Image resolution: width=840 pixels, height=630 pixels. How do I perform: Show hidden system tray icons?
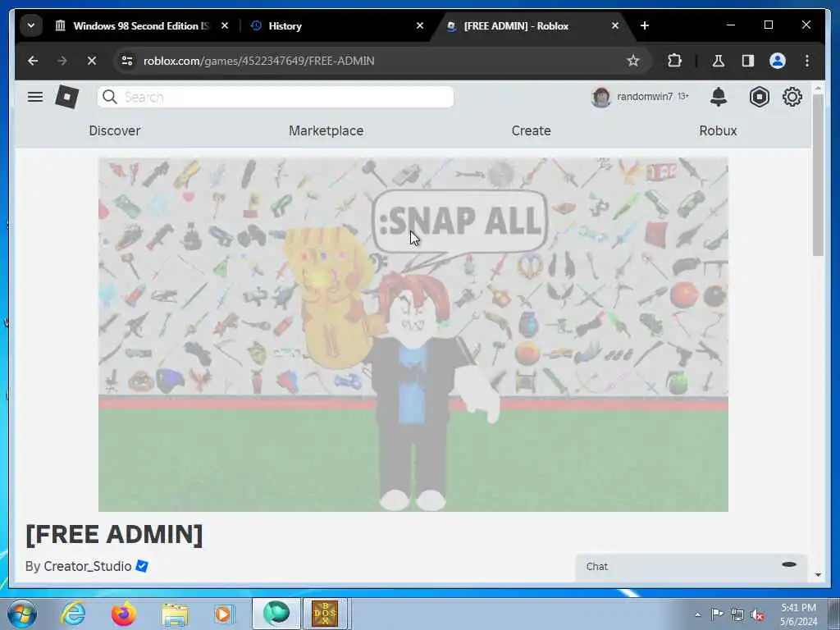click(697, 615)
